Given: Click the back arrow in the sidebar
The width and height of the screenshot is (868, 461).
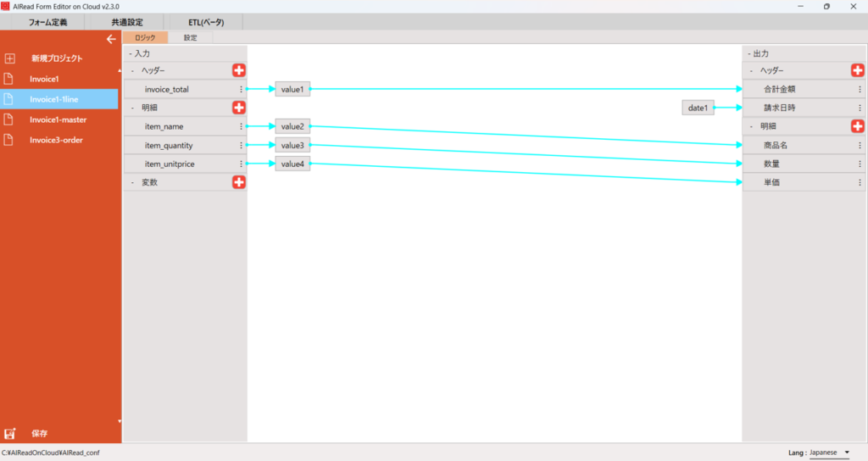Looking at the screenshot, I should click(x=110, y=39).
